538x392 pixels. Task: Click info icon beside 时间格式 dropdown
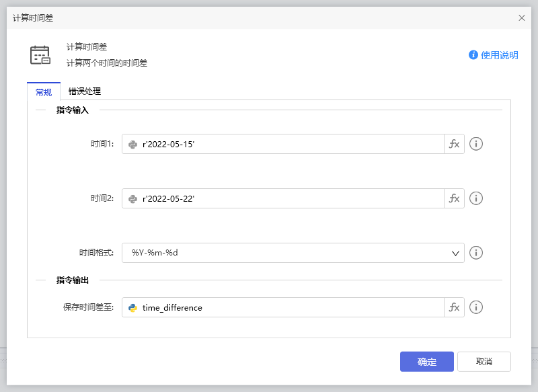(476, 253)
